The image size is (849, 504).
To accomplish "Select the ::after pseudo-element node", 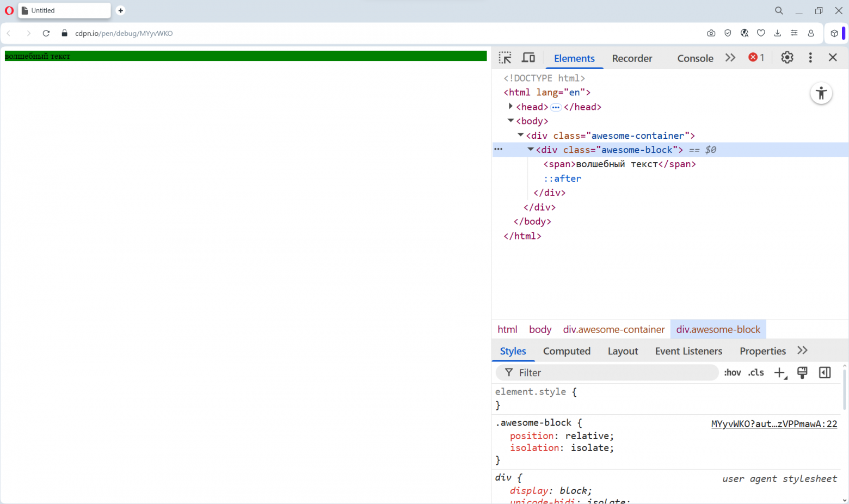I will 562,179.
